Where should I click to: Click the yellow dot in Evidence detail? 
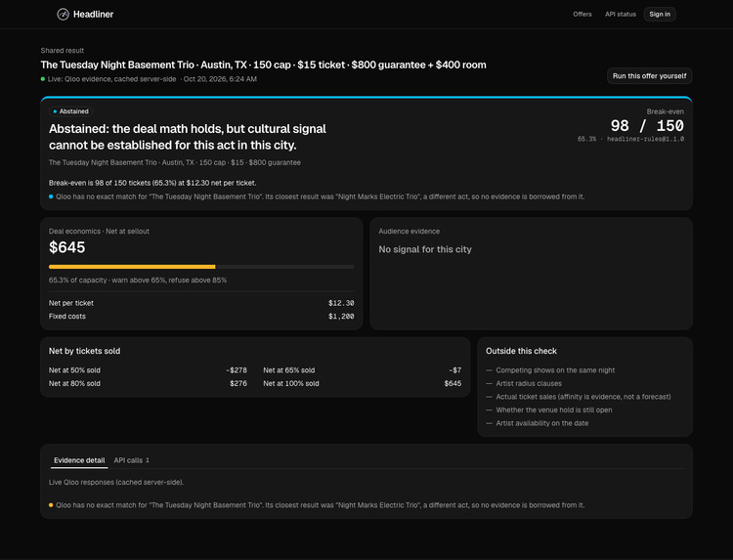[x=51, y=505]
